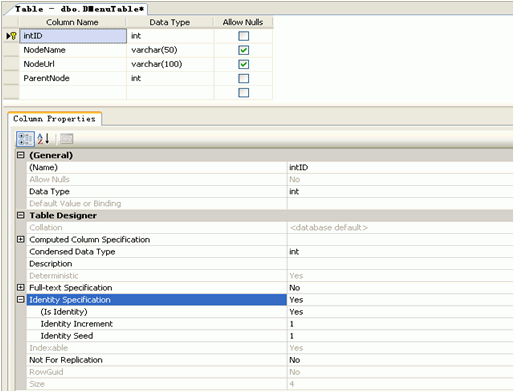Viewport: 514px width, 392px height.
Task: Select the Collation property row
Action: (157, 227)
